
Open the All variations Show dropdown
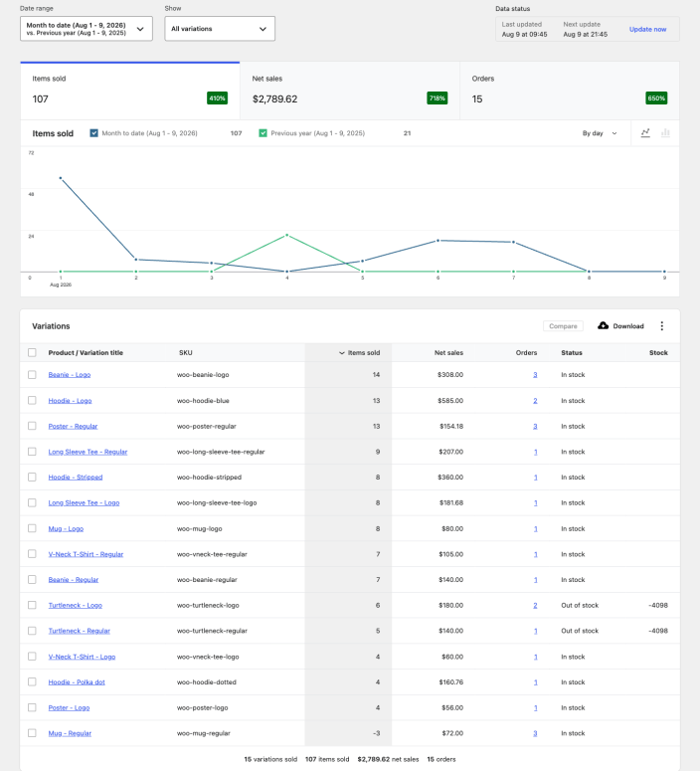(220, 29)
